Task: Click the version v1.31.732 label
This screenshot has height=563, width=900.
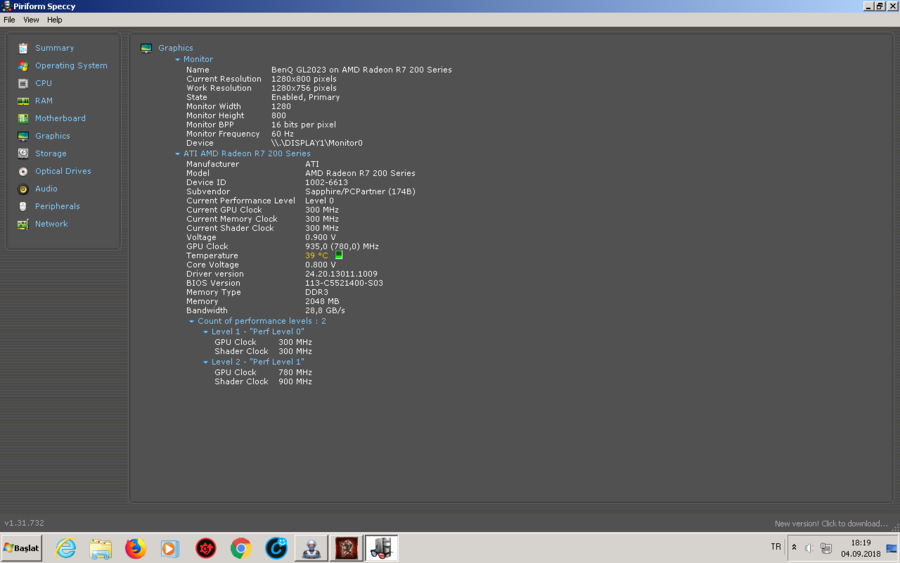Action: [x=24, y=523]
